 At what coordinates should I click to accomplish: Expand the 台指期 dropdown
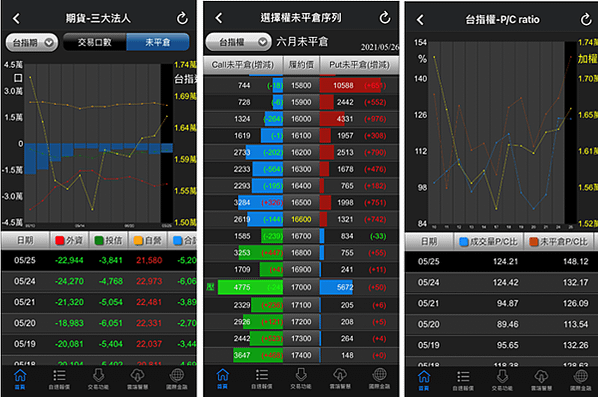click(x=32, y=42)
